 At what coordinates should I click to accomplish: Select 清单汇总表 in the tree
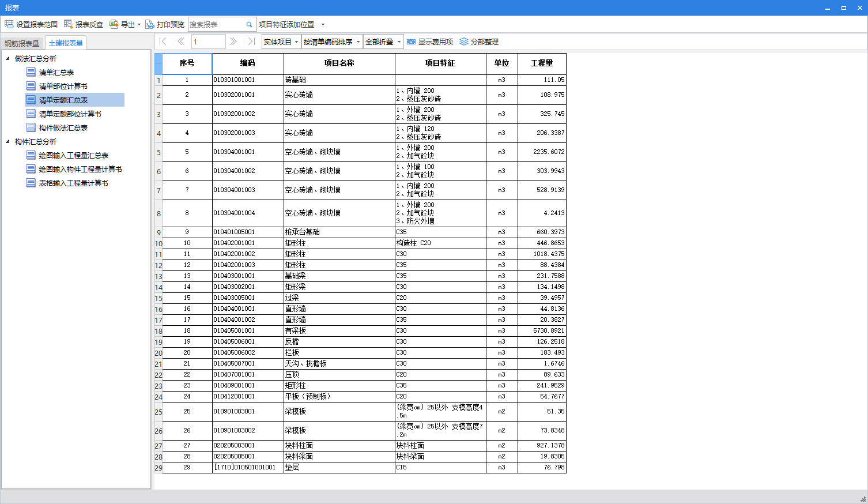tap(56, 72)
